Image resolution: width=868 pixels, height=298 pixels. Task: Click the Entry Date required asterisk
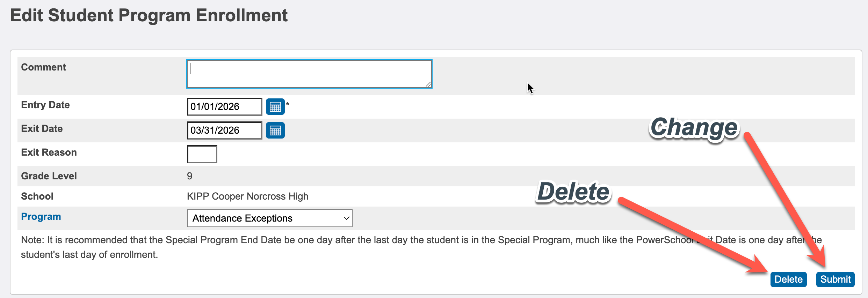pos(288,104)
